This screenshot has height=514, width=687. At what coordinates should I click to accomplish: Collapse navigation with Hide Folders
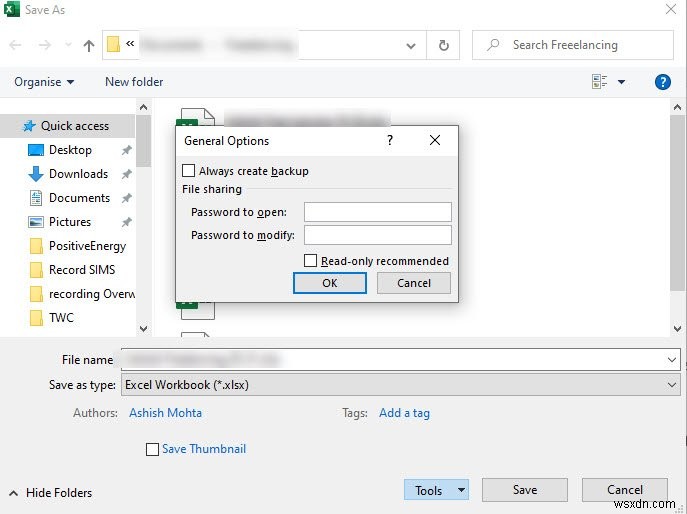[x=50, y=493]
